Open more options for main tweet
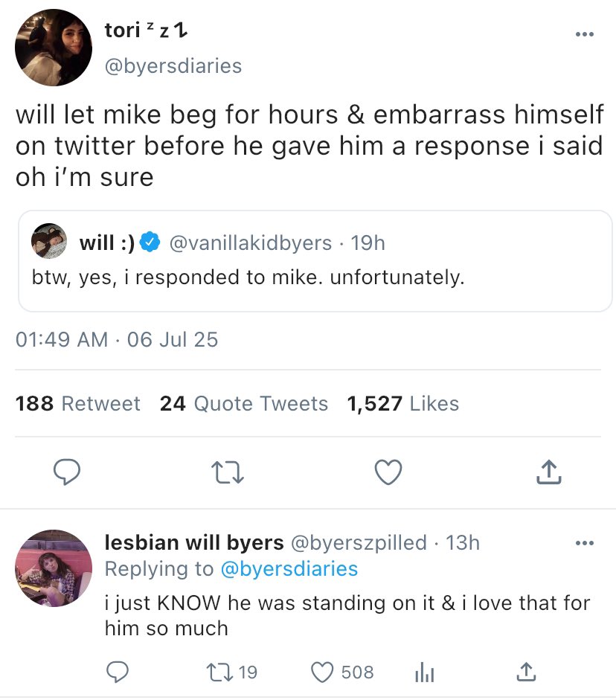Screen dimensions: 616x700 tap(585, 34)
